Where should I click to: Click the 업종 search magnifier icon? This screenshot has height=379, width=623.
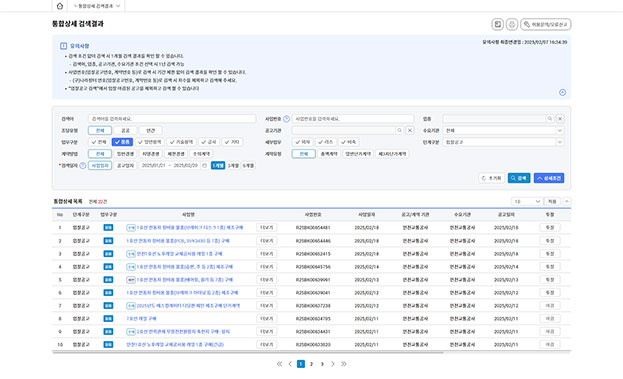point(549,119)
